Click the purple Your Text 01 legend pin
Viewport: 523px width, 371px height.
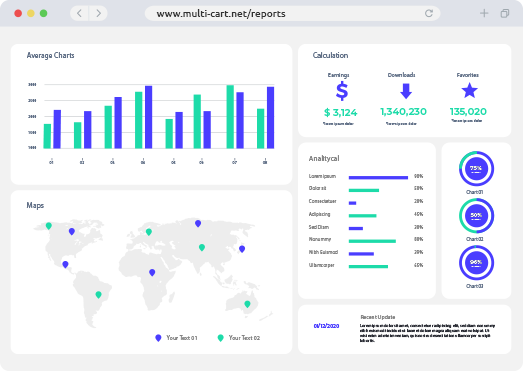(x=158, y=338)
